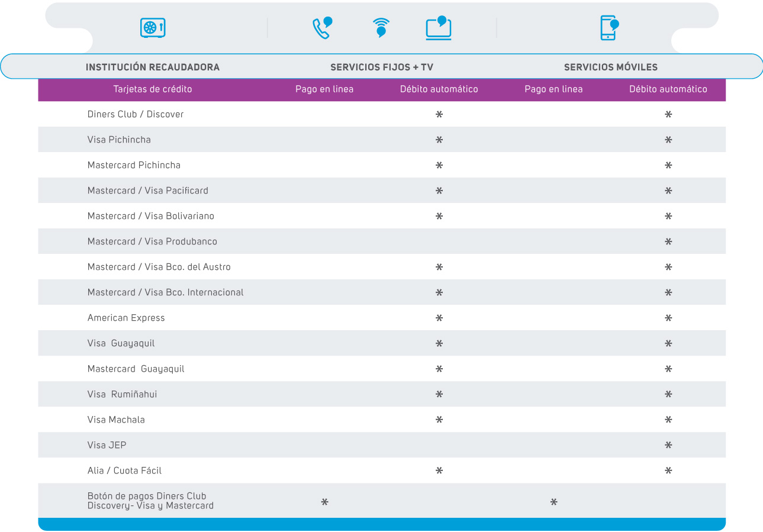Viewport: 763px width, 532px height.
Task: Click Mastercard Guayaquil fixed-services asterisk
Action: [439, 369]
